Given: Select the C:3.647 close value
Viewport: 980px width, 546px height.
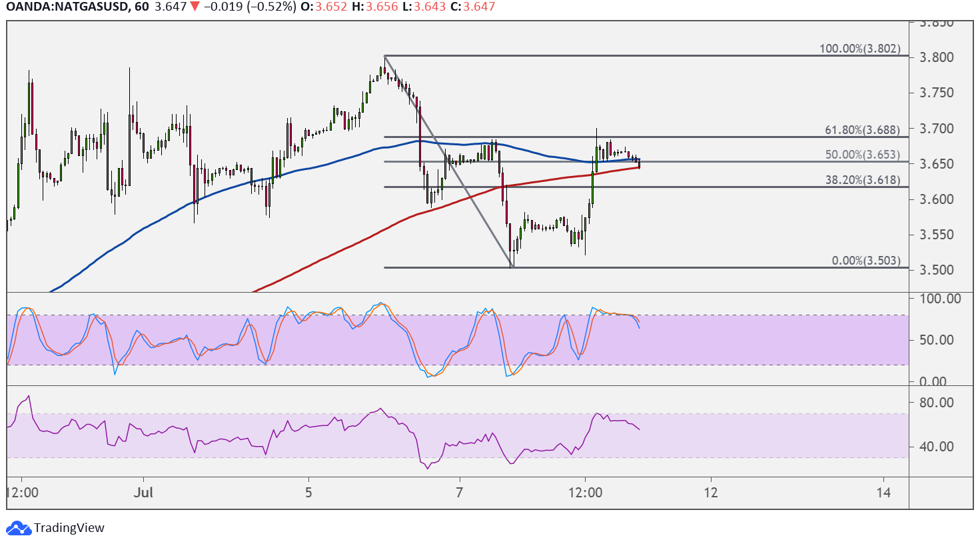Looking at the screenshot, I should pyautogui.click(x=474, y=7).
